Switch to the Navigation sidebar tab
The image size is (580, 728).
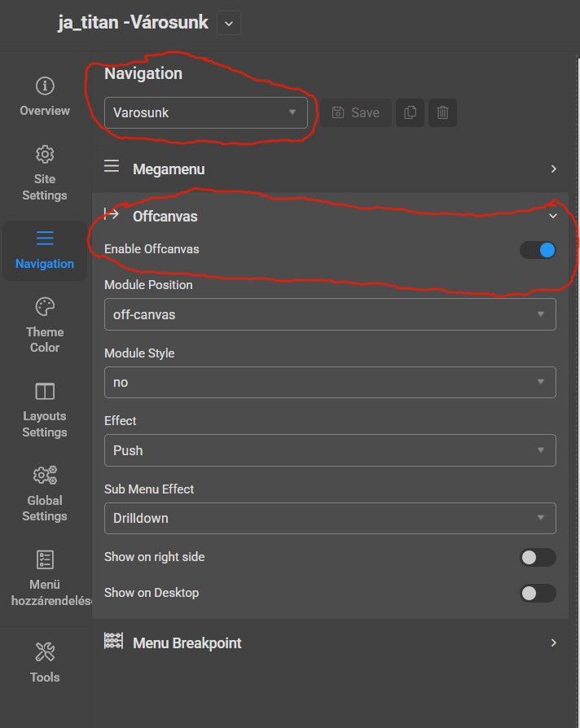coord(45,250)
